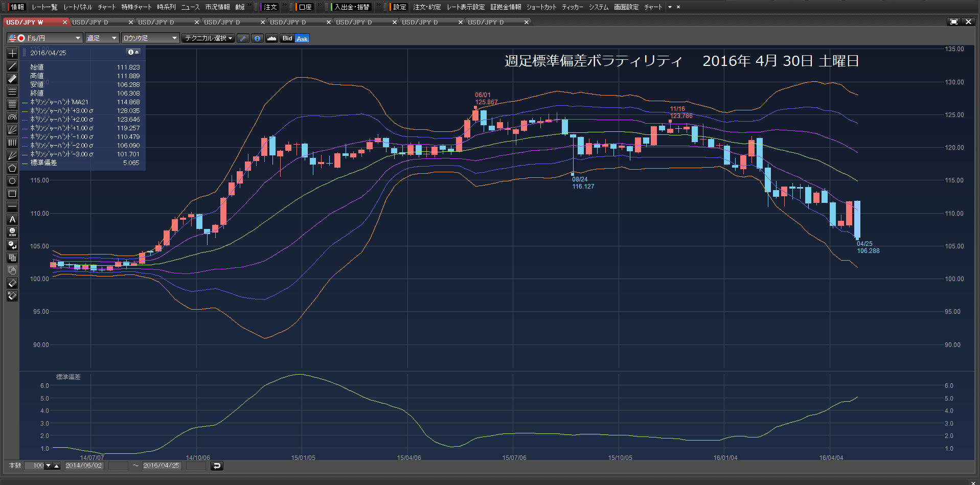Image resolution: width=980 pixels, height=485 pixels.
Task: Click the area chart icon in toolbar
Action: pyautogui.click(x=272, y=38)
